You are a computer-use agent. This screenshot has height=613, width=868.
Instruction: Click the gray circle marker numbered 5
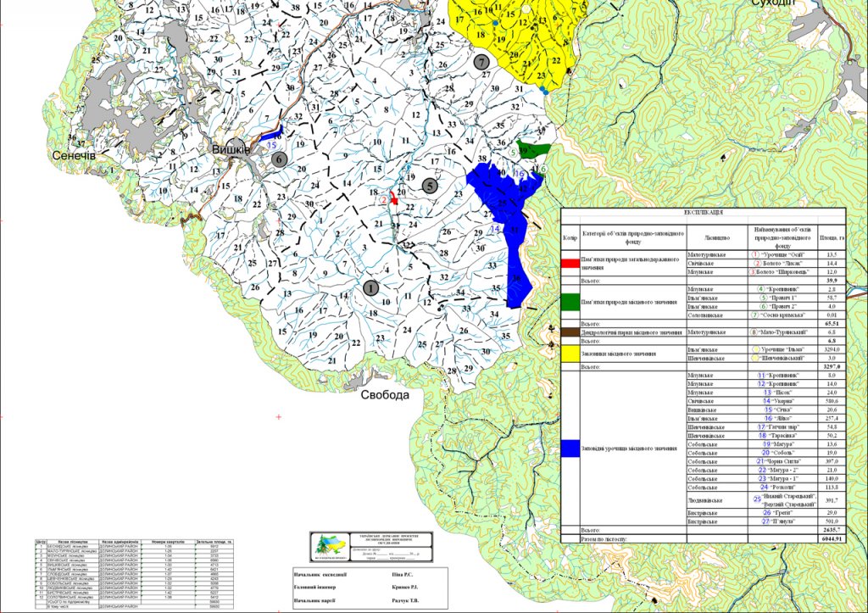430,186
